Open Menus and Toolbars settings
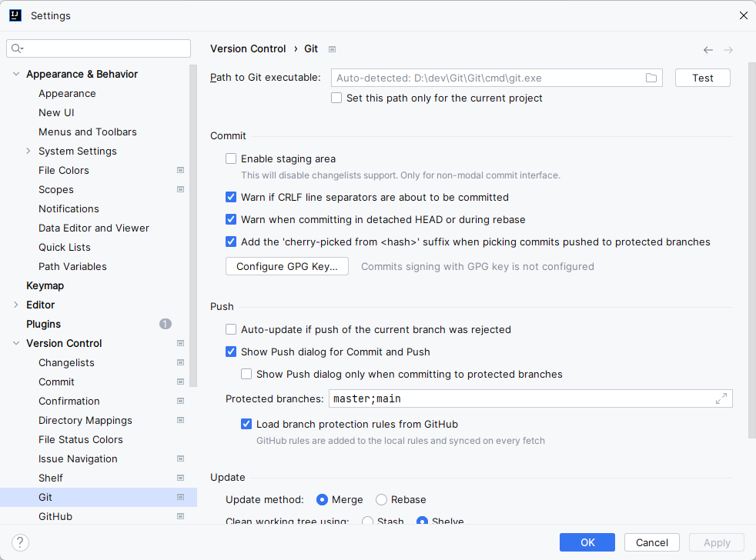The width and height of the screenshot is (756, 560). tap(88, 132)
